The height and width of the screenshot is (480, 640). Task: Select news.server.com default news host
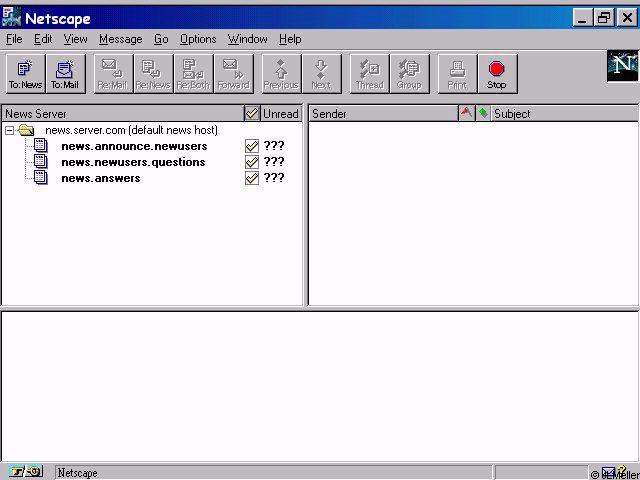[131, 130]
